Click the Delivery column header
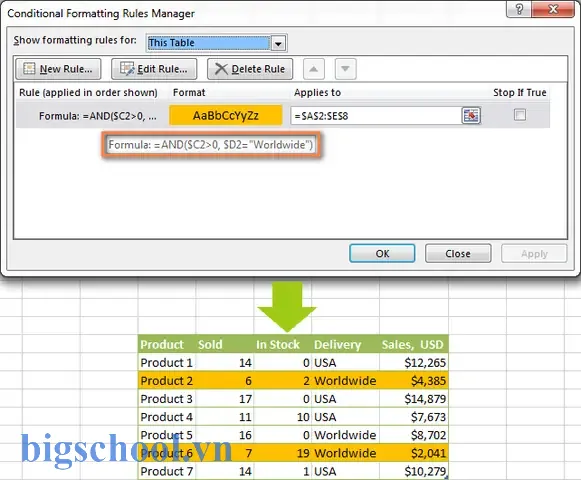This screenshot has height=480, width=581. (x=345, y=344)
